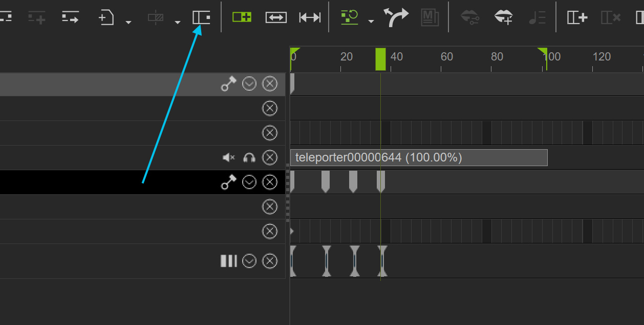The image size is (644, 325).
Task: Expand the circled chevron on the top gray track
Action: 249,84
